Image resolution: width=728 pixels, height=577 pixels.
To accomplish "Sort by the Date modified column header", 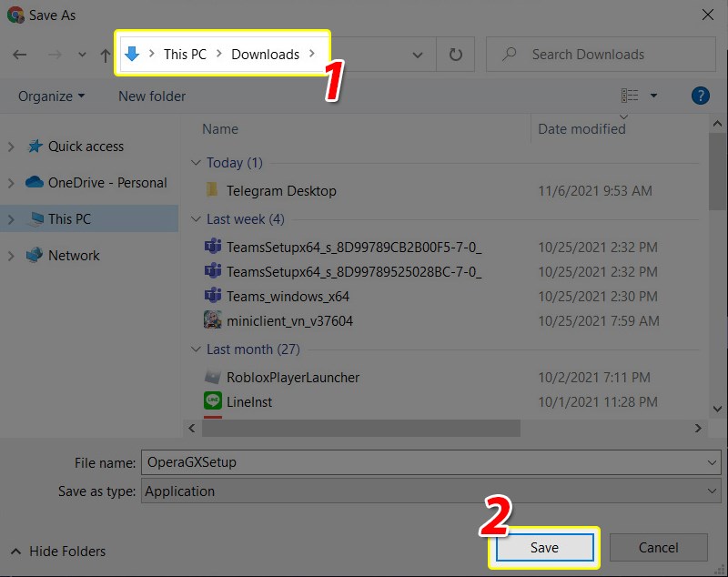I will click(581, 129).
